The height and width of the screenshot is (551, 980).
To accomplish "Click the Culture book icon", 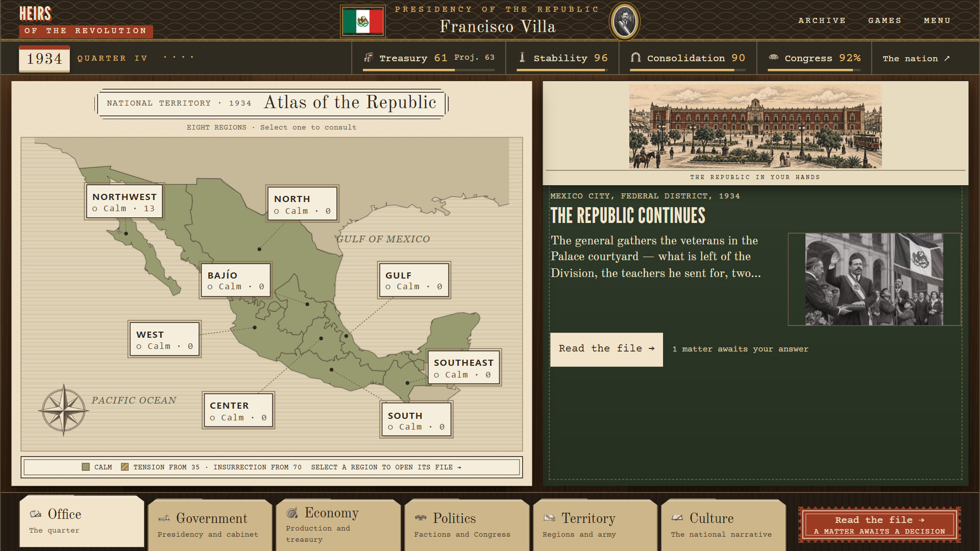I will (677, 518).
